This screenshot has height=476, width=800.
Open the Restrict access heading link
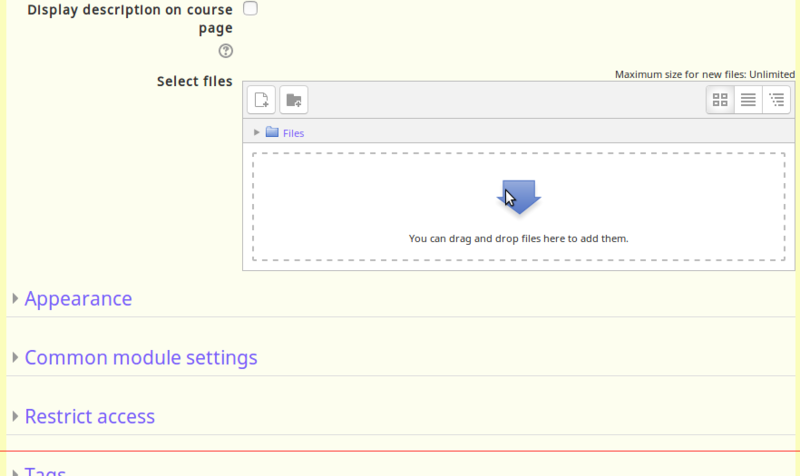point(90,416)
